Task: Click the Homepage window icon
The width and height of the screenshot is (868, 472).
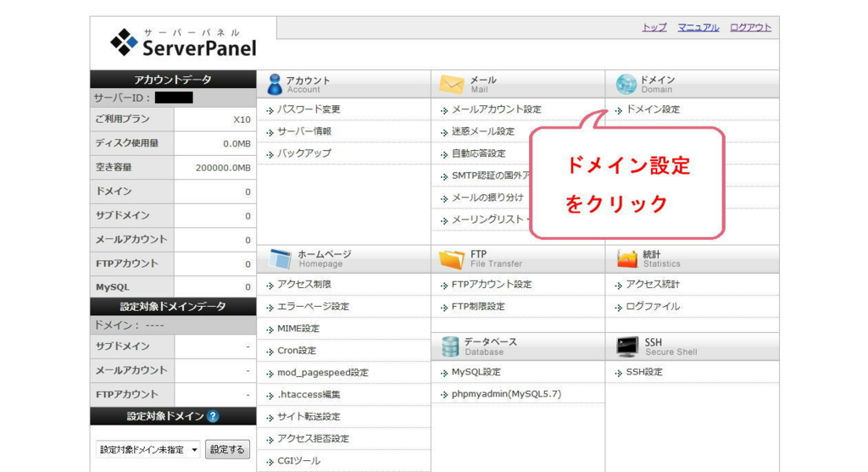Action: (280, 259)
